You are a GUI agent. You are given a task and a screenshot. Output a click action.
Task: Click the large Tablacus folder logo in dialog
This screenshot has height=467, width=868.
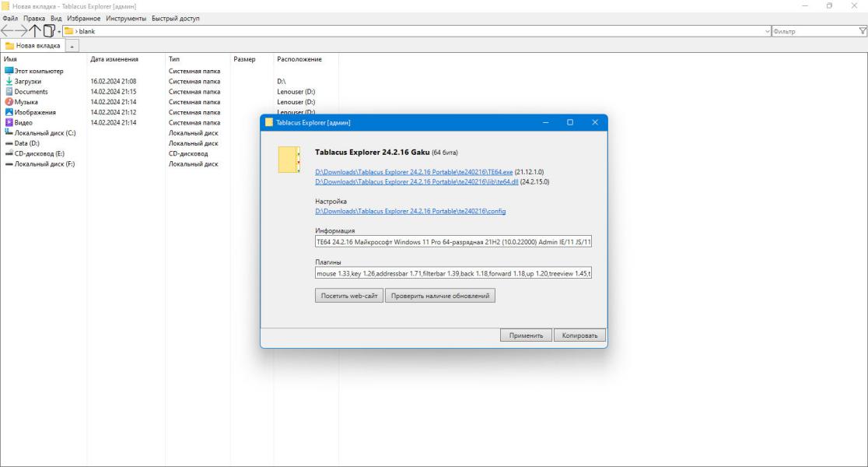tap(289, 160)
